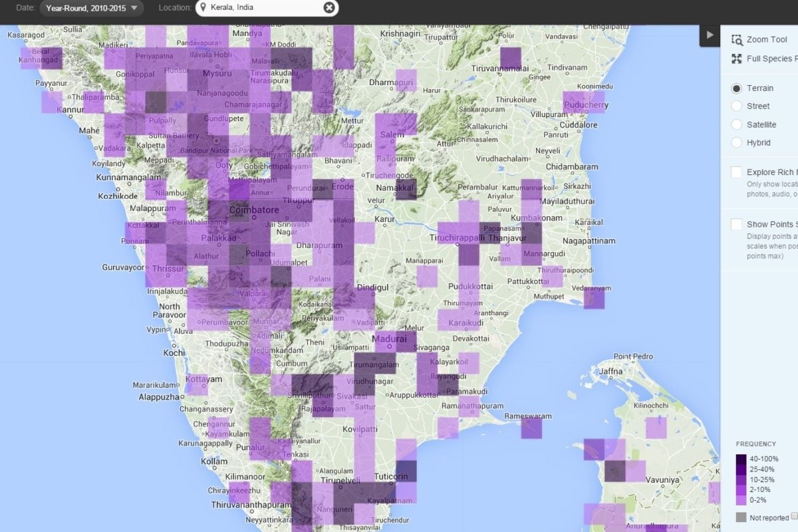Click the Thrissur label on the map
This screenshot has height=532, width=798.
[168, 269]
